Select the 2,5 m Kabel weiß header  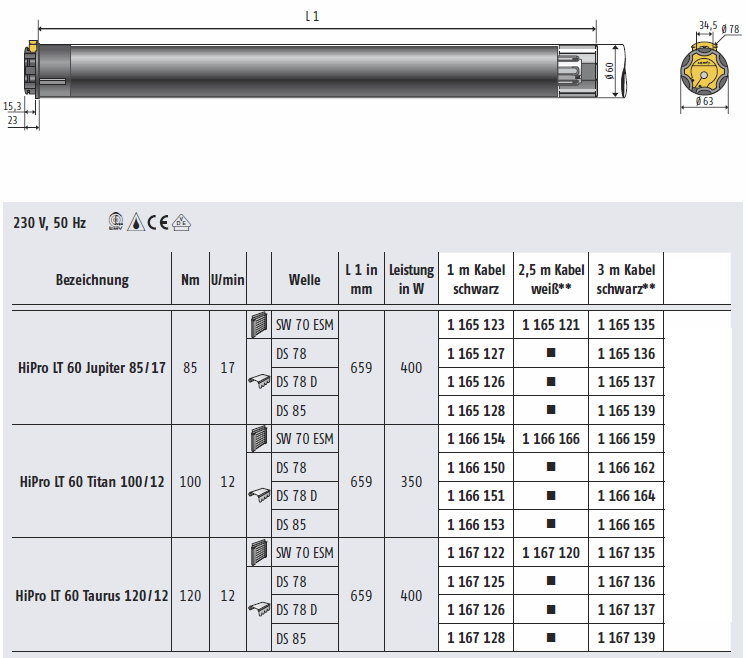tap(550, 280)
